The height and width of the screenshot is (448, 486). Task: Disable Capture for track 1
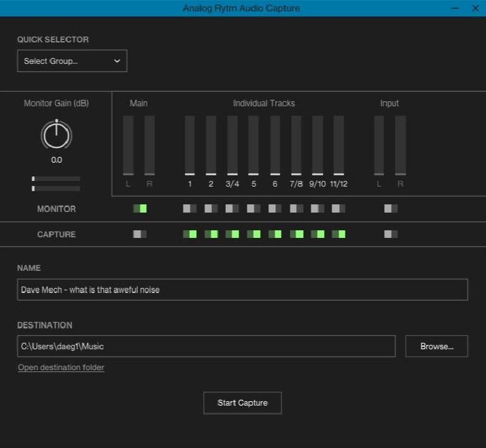click(190, 234)
